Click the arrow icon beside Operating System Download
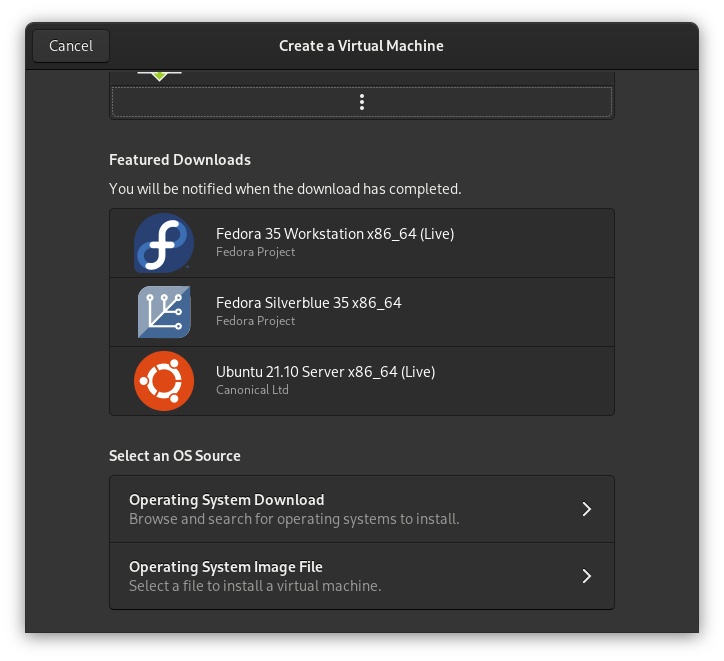724x661 pixels. (x=586, y=509)
